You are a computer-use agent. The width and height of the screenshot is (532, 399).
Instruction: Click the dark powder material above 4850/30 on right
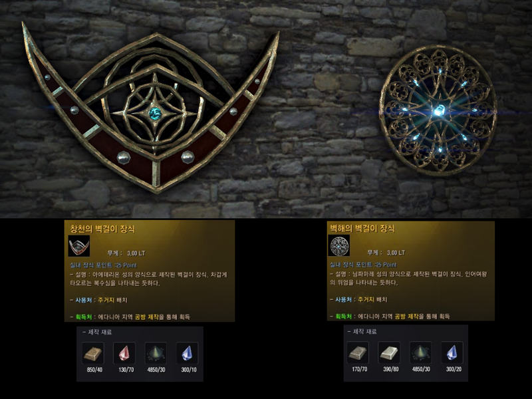421,352
